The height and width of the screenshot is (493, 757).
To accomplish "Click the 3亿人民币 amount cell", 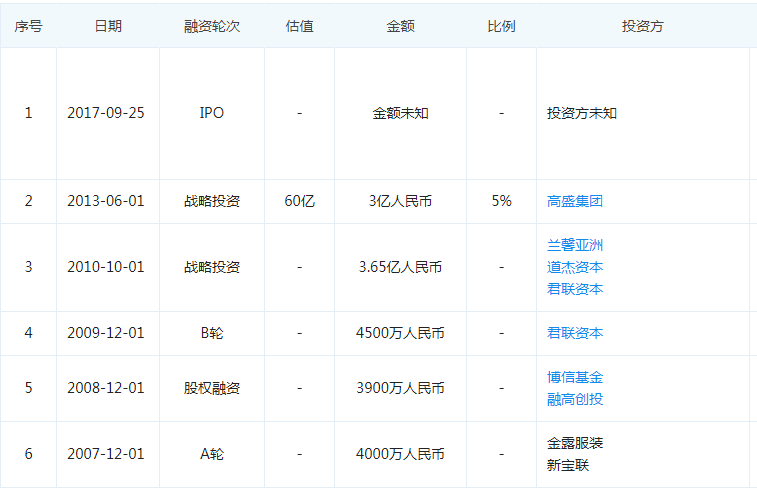I will point(400,201).
